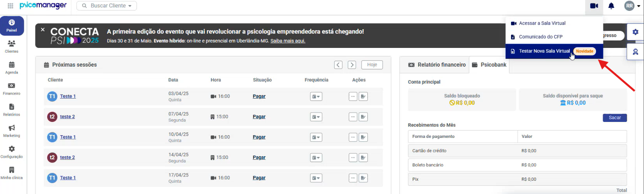The image size is (644, 194).
Task: Go to next sessions with right arrow
Action: click(352, 65)
